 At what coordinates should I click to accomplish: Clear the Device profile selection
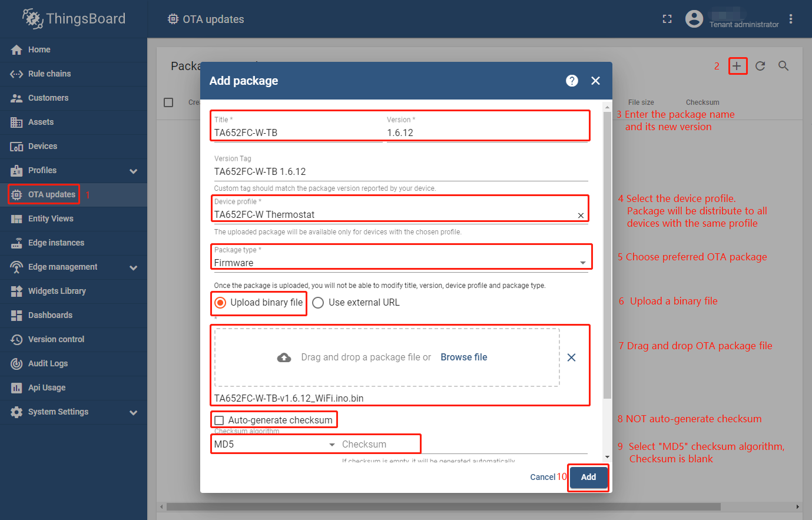581,216
